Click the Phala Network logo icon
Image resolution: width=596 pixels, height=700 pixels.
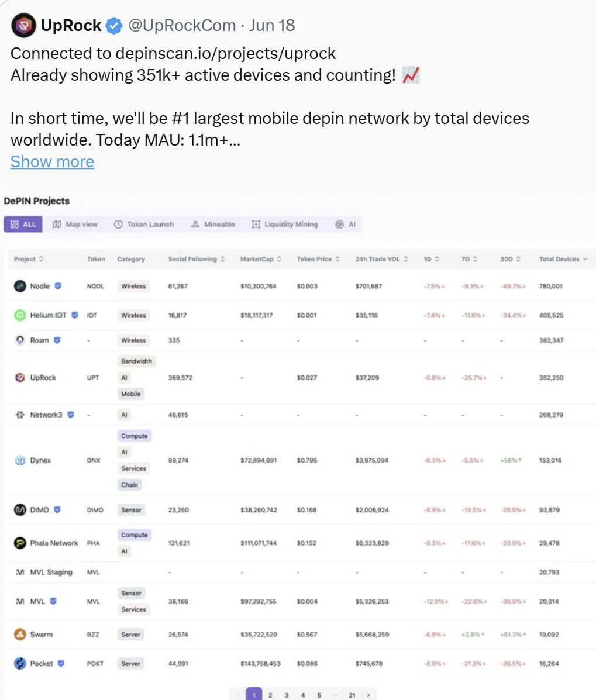point(20,543)
